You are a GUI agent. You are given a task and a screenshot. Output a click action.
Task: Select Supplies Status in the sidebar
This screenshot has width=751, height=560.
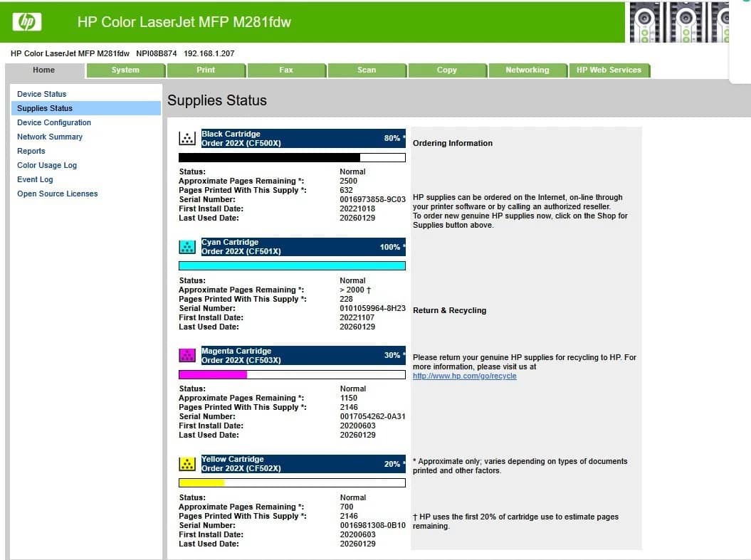point(86,108)
